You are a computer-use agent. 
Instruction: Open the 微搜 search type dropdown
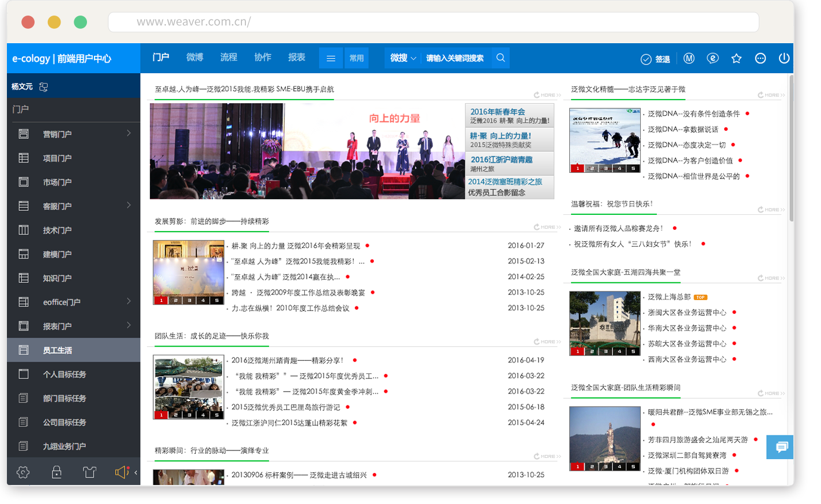[403, 58]
